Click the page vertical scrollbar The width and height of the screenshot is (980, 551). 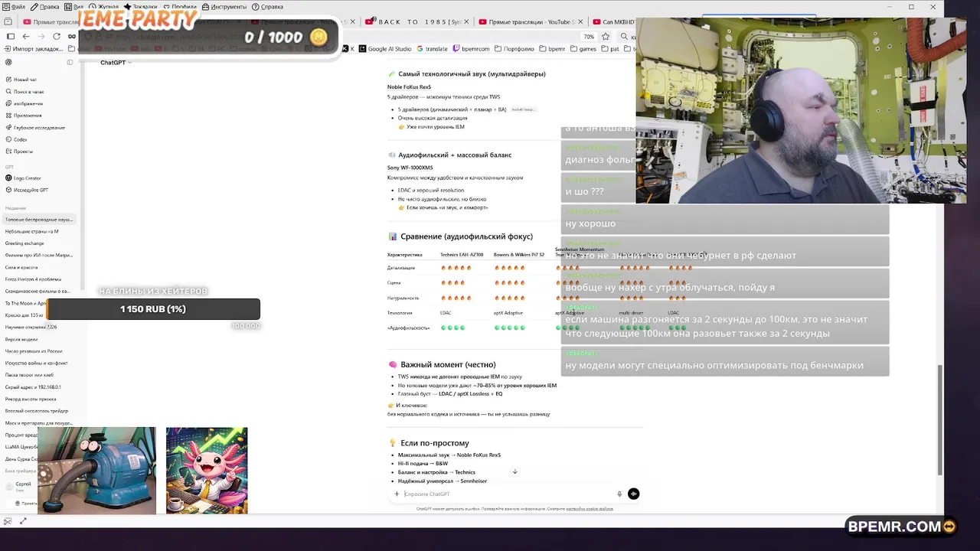[x=939, y=419]
